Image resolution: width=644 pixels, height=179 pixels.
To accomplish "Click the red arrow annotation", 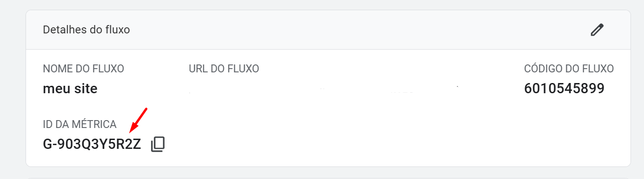I will pos(139,120).
